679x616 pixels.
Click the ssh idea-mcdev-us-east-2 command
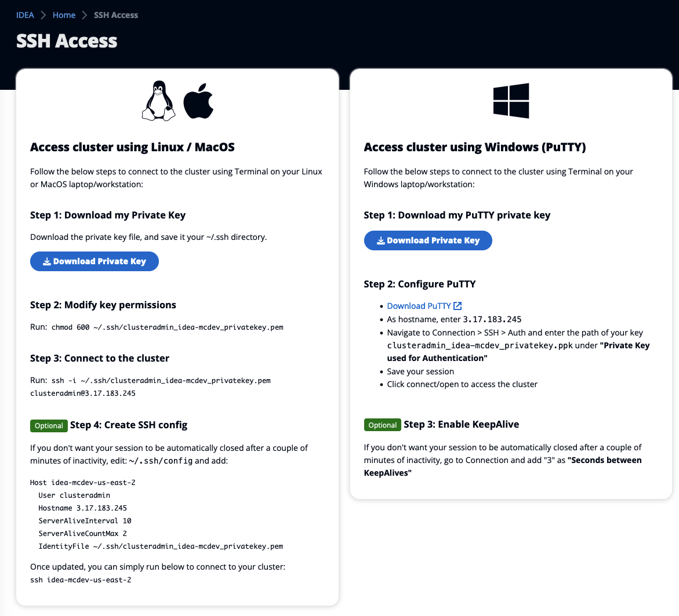tap(81, 579)
